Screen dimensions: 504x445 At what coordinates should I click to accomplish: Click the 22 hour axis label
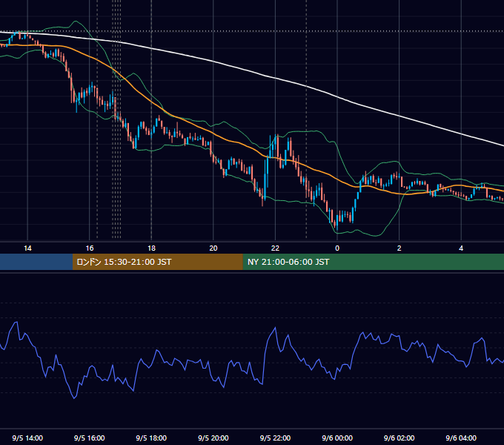275,248
